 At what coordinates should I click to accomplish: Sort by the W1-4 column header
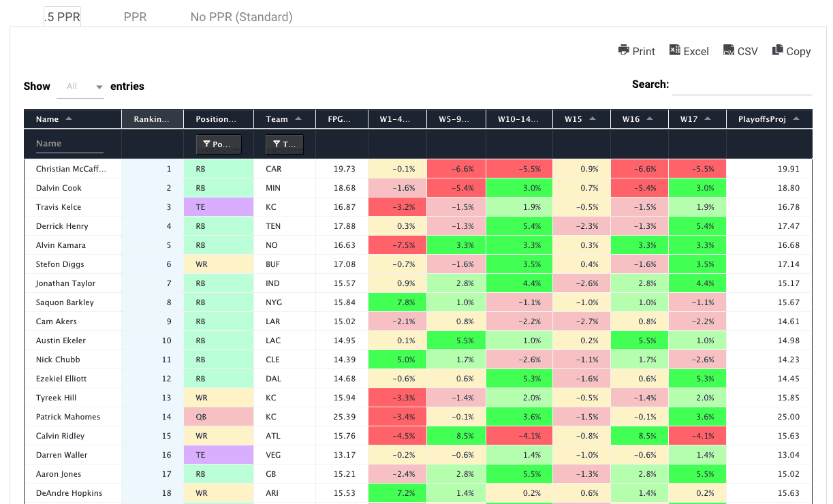[x=398, y=119]
